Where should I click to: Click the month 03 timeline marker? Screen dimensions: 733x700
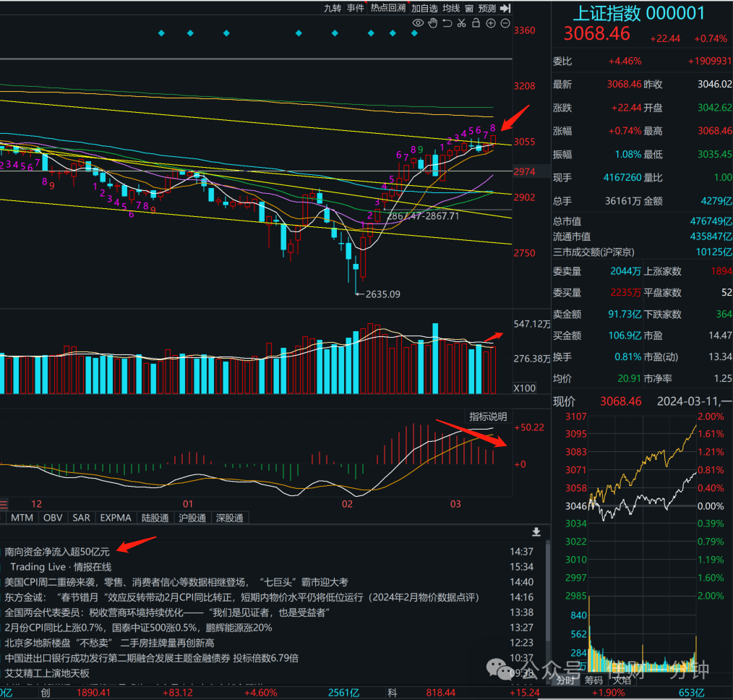(x=455, y=504)
